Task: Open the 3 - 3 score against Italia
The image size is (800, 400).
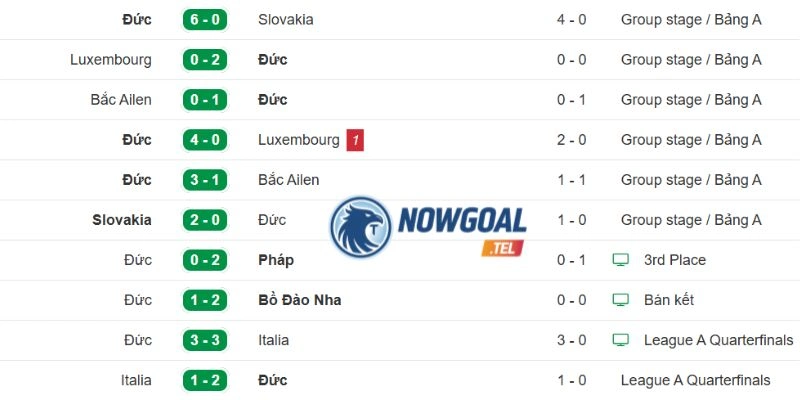Action: pos(205,340)
